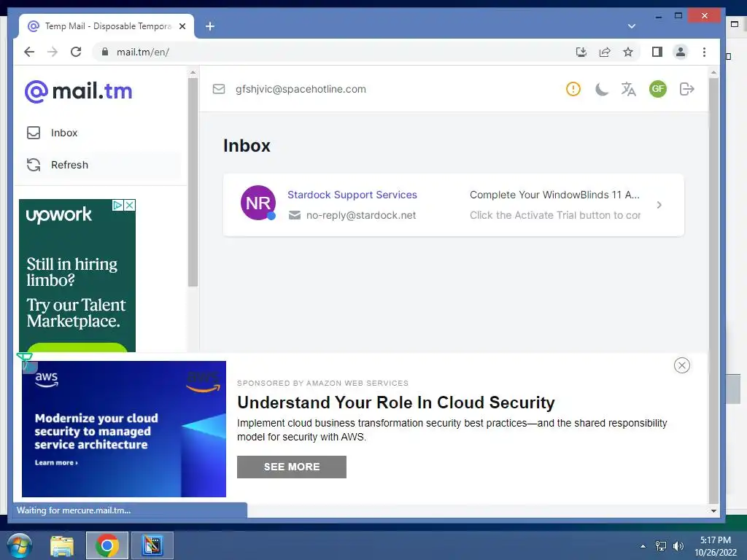Viewport: 747px width, 560px height.
Task: Bookmark page with star icon
Action: click(x=628, y=52)
